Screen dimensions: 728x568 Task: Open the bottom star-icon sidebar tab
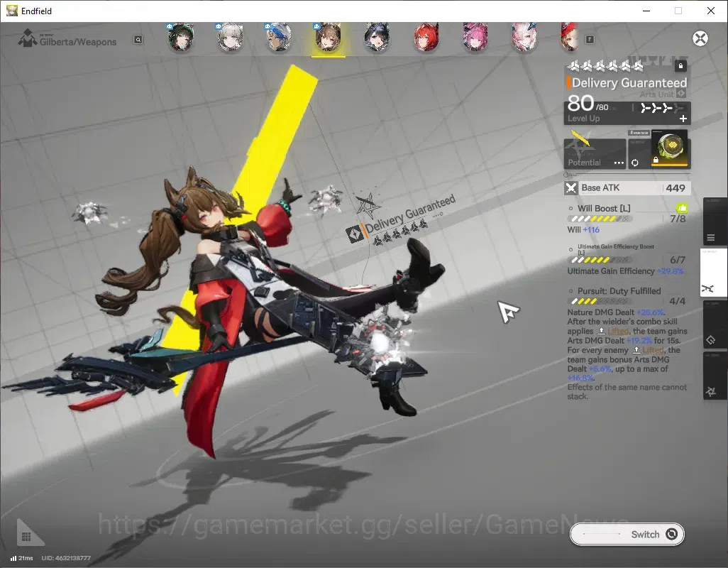coord(711,391)
